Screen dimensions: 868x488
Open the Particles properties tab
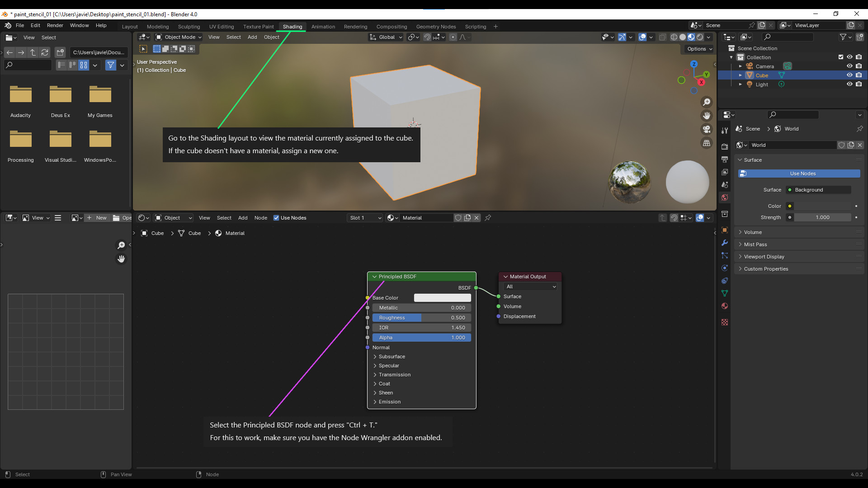[725, 255]
